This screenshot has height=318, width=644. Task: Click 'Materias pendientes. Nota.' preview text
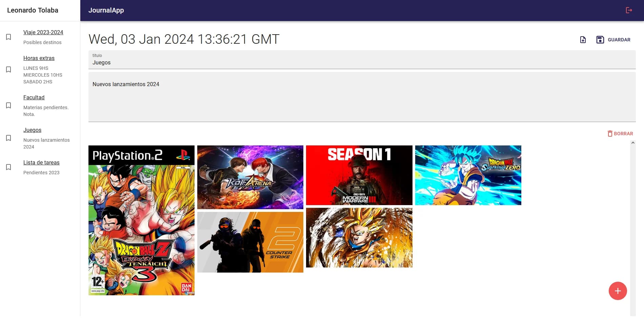coord(46,111)
